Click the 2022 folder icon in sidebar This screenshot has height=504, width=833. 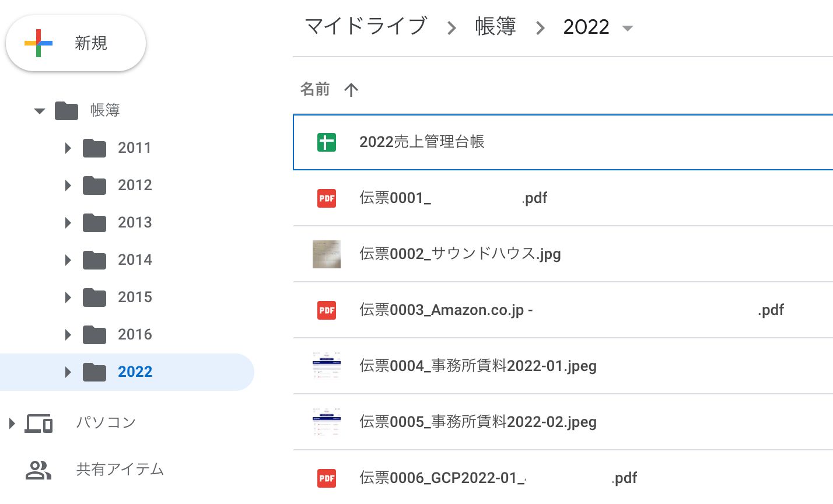(x=94, y=372)
